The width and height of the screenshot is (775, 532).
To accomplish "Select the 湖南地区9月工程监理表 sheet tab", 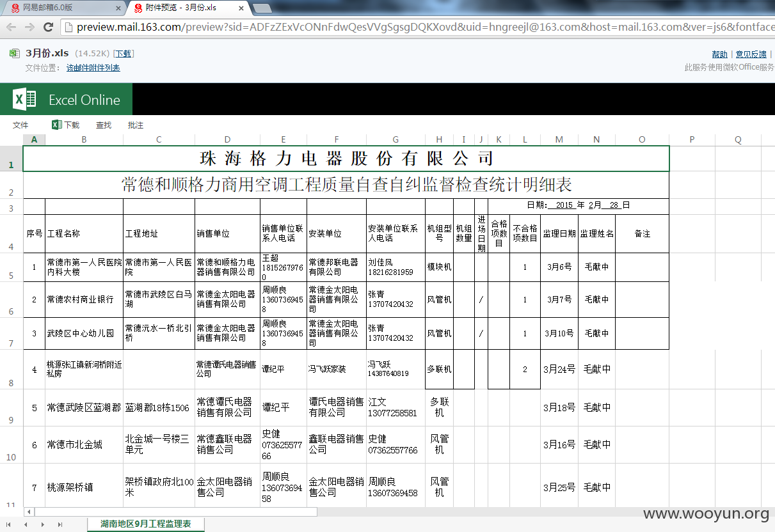I will pos(146,524).
